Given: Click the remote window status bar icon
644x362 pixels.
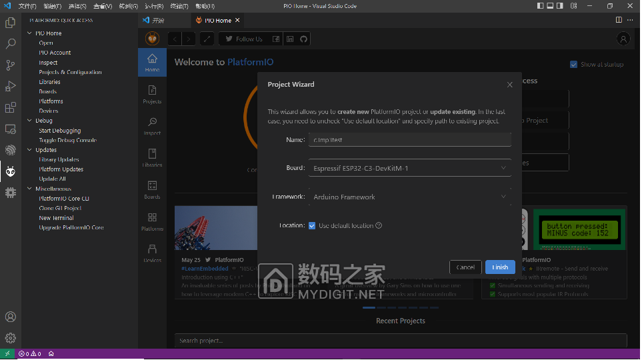Looking at the screenshot, I should pos(7,355).
